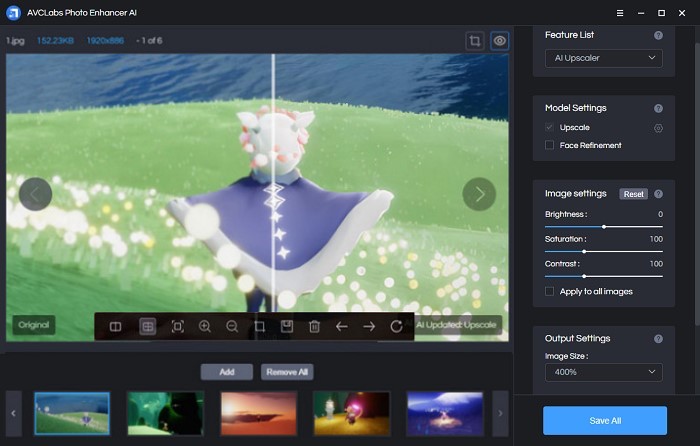Adjust the Saturation slider handle
The height and width of the screenshot is (446, 700).
(584, 252)
